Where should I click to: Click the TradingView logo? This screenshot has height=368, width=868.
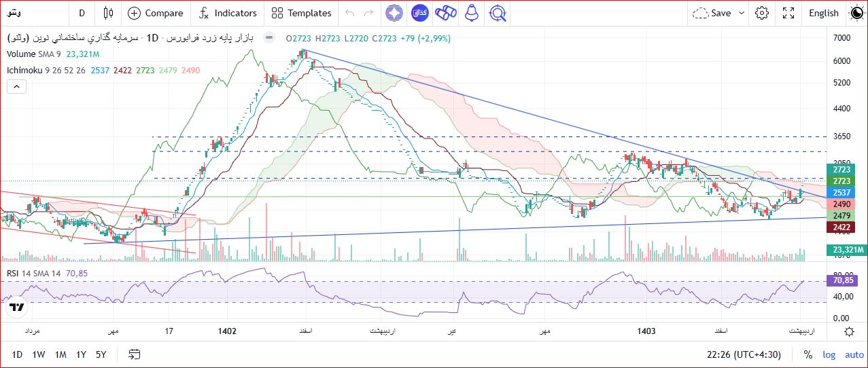click(17, 307)
